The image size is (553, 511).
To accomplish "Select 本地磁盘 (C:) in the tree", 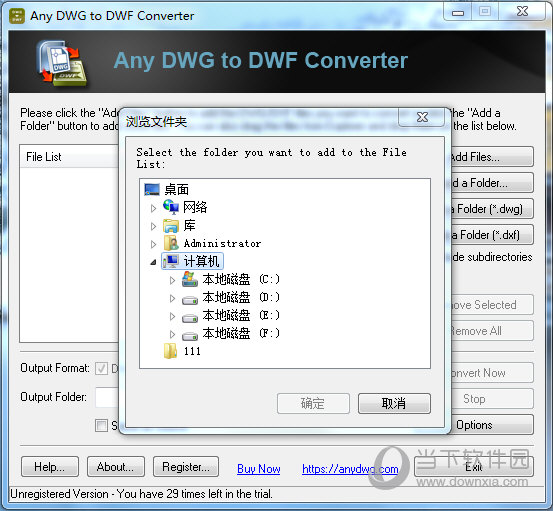I will pyautogui.click(x=241, y=279).
